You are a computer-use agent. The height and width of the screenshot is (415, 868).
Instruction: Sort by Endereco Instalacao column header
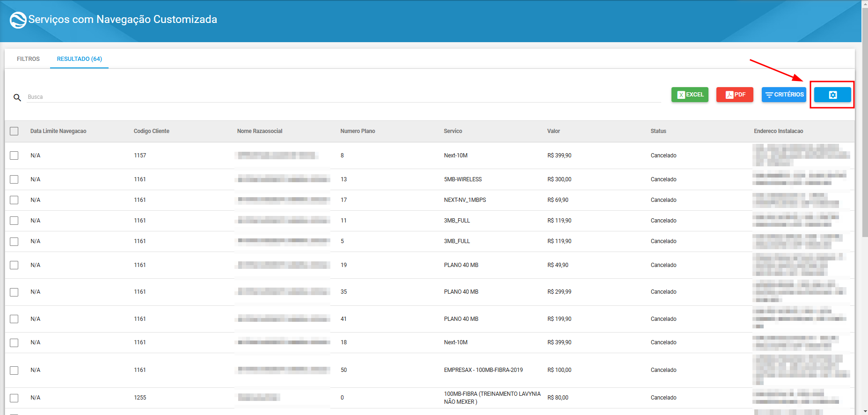778,131
